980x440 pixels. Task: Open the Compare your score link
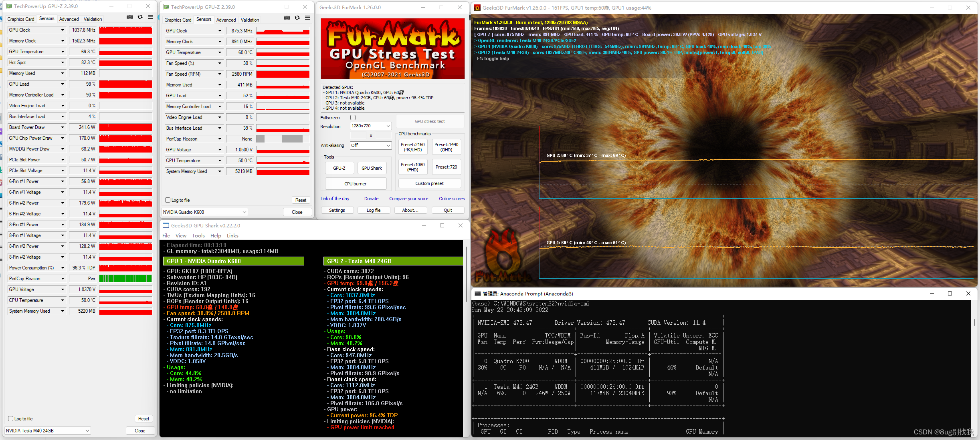tap(408, 199)
